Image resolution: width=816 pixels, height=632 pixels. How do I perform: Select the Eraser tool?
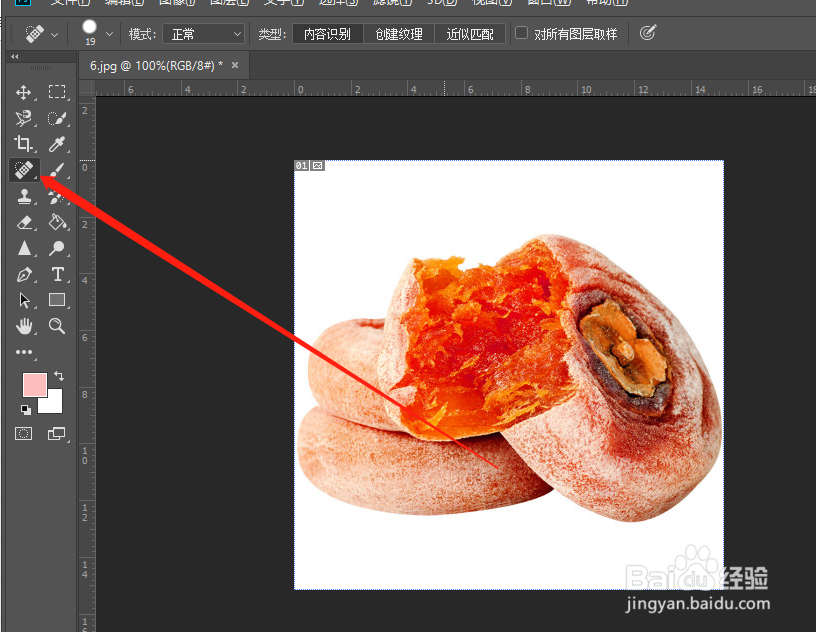(23, 222)
